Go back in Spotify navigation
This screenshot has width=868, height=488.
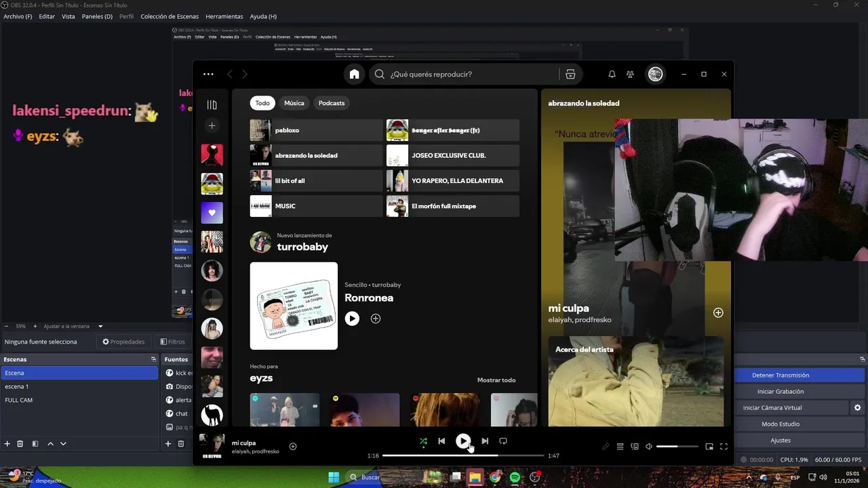click(x=230, y=75)
